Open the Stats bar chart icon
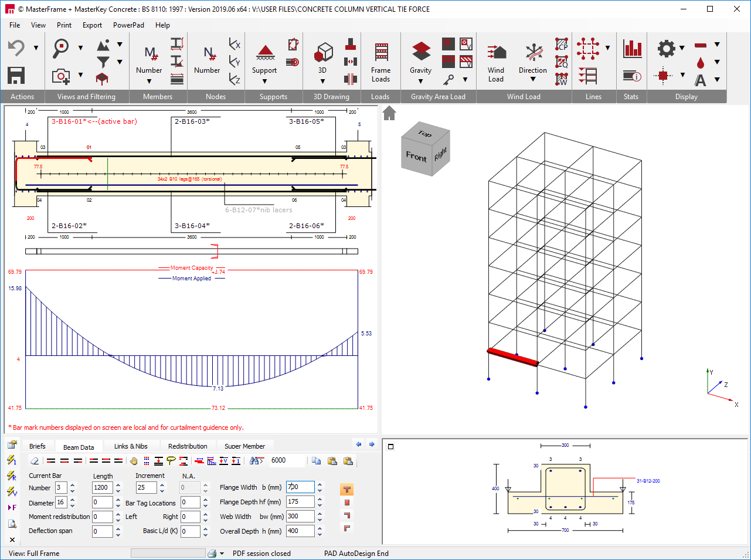The image size is (751, 560). tap(633, 49)
